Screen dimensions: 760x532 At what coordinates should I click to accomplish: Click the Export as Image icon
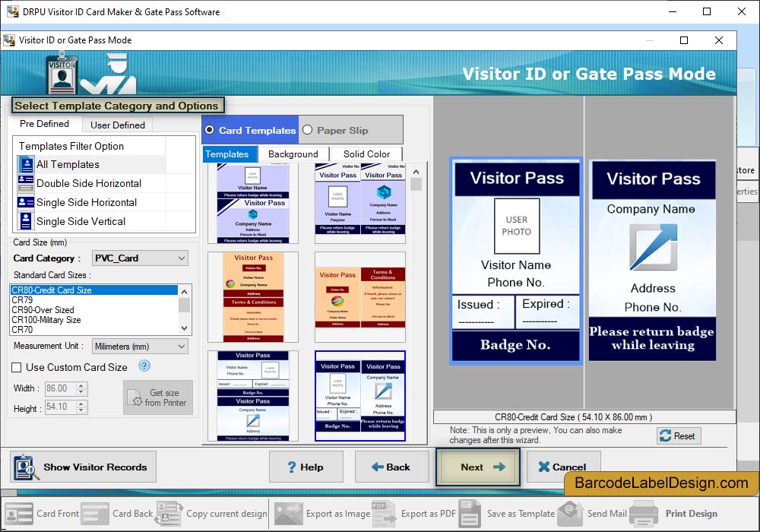click(288, 514)
